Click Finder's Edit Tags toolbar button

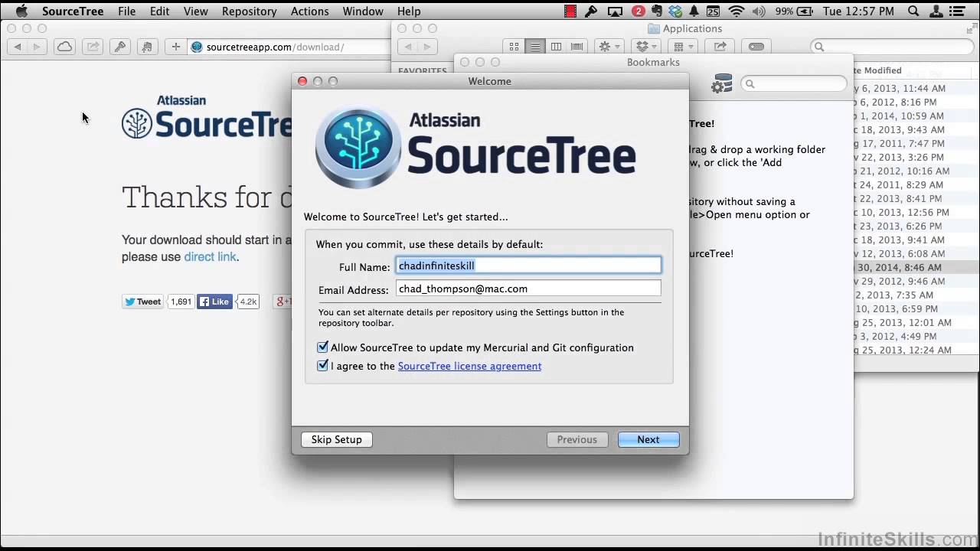[756, 47]
